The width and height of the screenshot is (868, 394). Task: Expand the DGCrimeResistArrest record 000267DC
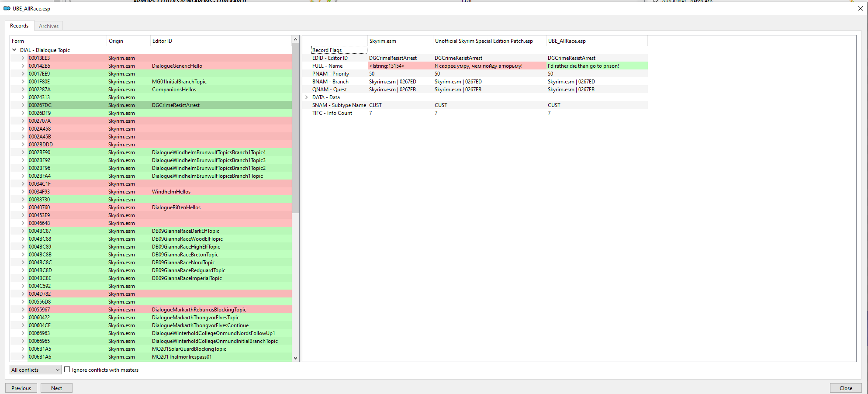(x=23, y=105)
